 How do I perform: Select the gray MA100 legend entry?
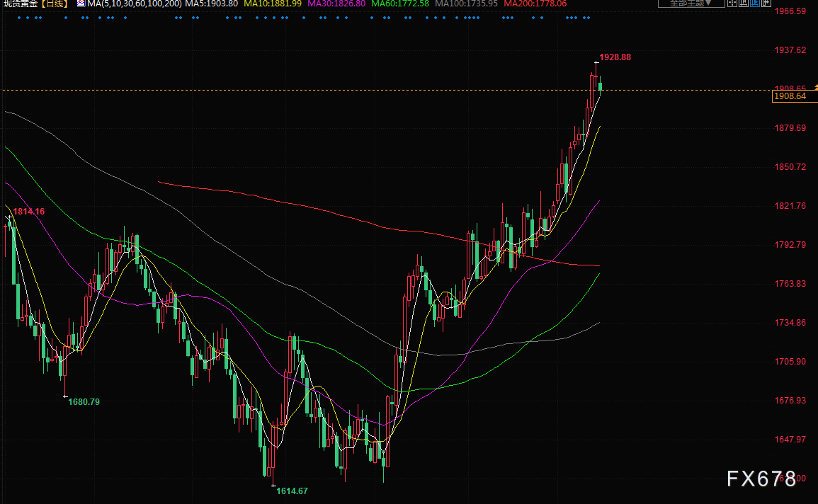[x=467, y=4]
